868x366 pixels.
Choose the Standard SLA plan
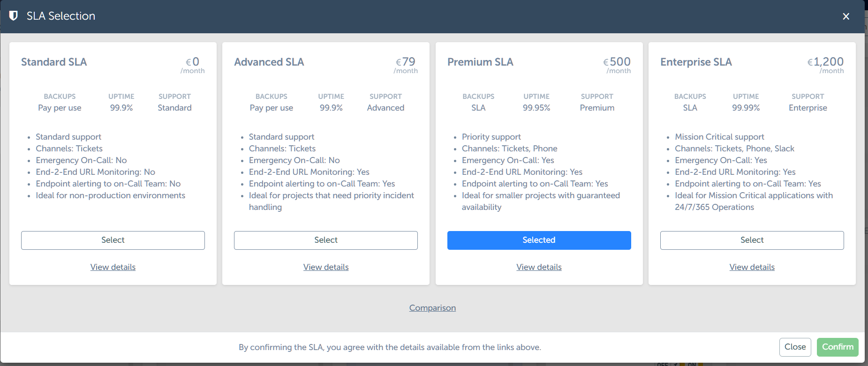pos(113,240)
